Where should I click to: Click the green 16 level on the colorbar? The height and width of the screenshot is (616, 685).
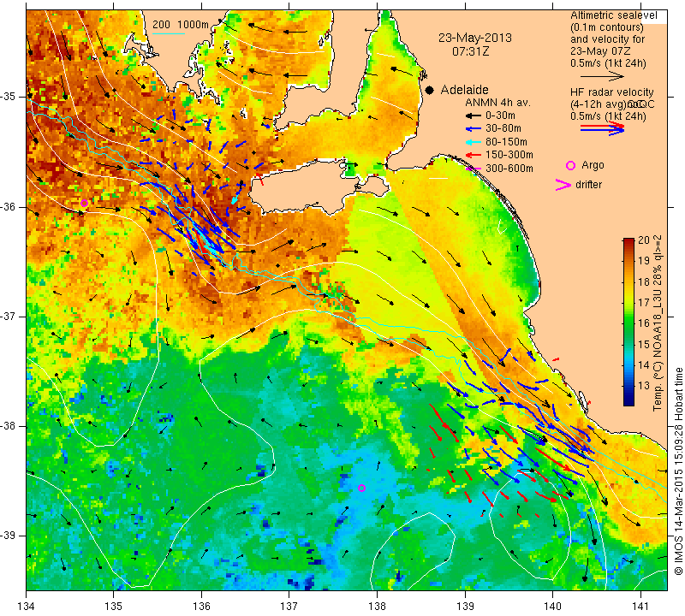628,323
